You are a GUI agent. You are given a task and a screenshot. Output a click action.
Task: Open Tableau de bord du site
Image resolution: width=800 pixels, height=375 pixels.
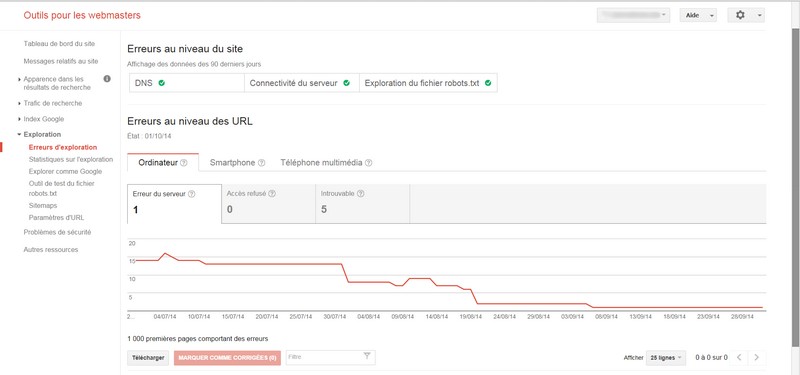59,44
